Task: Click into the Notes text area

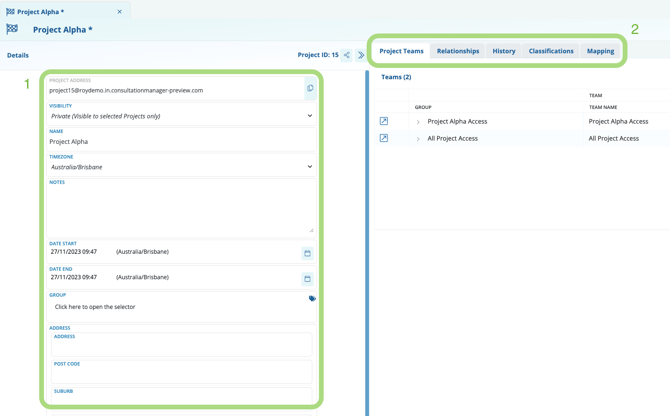Action: [x=180, y=209]
